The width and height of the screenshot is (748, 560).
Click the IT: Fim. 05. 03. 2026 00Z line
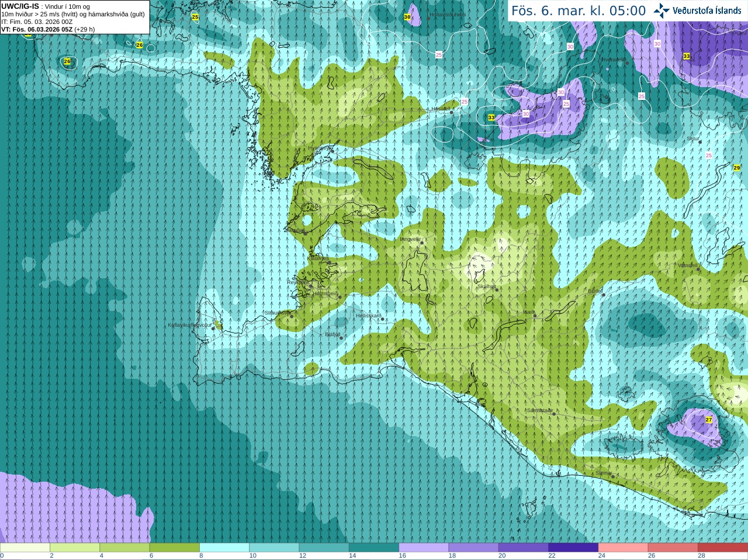pyautogui.click(x=37, y=22)
